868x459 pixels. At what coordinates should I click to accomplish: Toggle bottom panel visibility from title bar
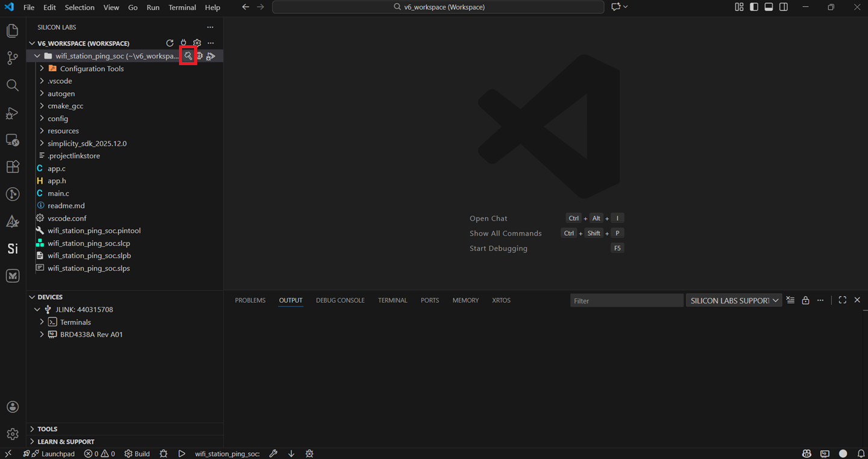click(769, 7)
